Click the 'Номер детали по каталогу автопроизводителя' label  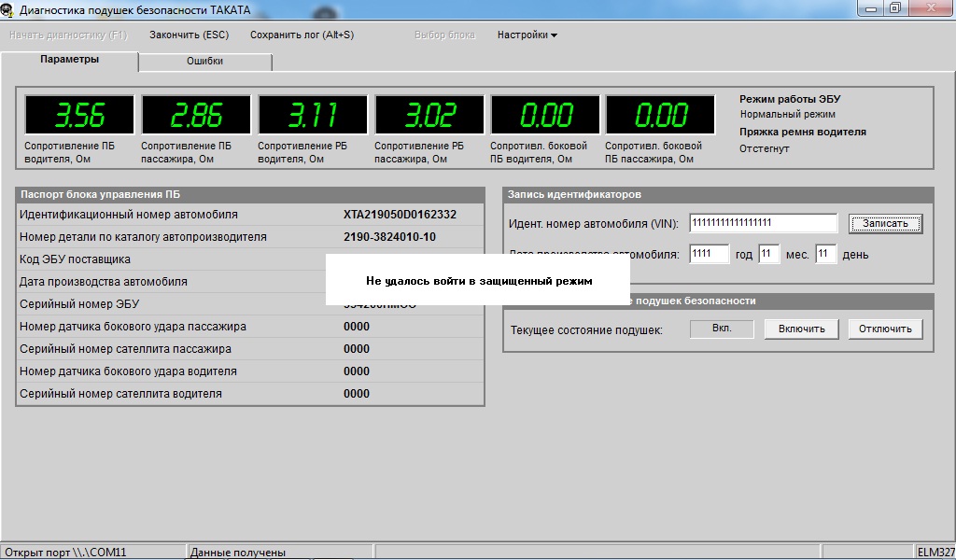point(143,237)
